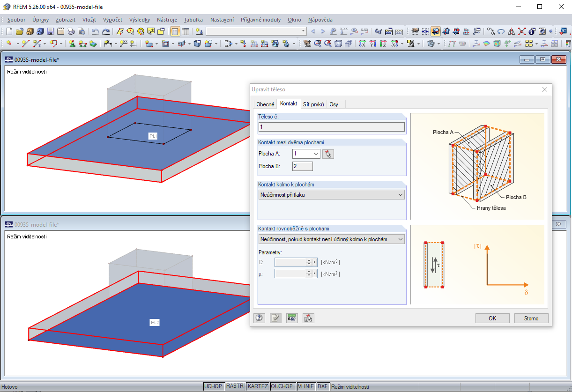Screen dimensions: 572x392
Task: Expand new node tool dropdown arrow
Action: pyautogui.click(x=17, y=43)
